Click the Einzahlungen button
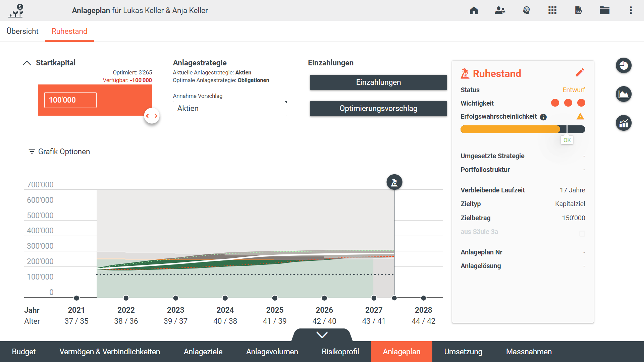Image resolution: width=644 pixels, height=362 pixels. click(378, 82)
